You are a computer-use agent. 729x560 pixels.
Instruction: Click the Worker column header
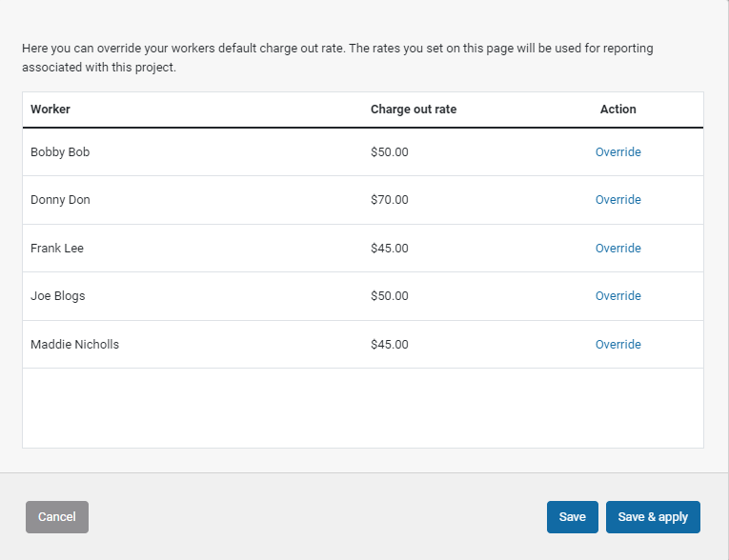51,110
